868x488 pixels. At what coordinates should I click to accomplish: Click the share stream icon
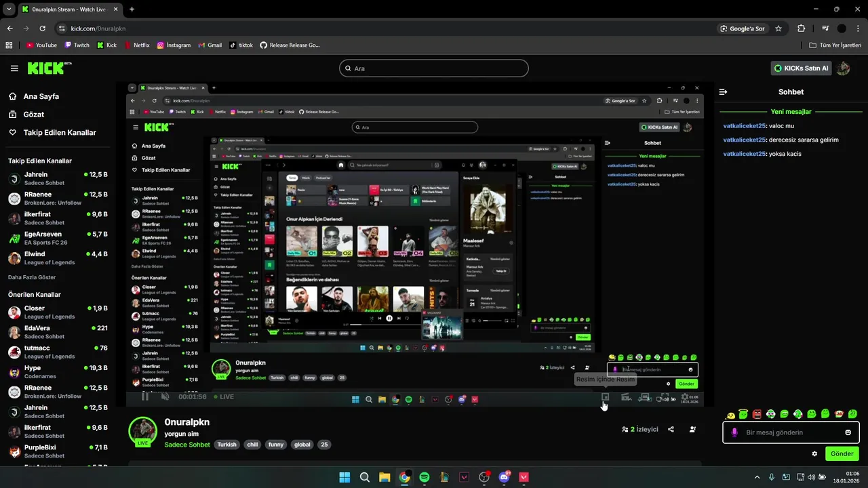(x=671, y=429)
